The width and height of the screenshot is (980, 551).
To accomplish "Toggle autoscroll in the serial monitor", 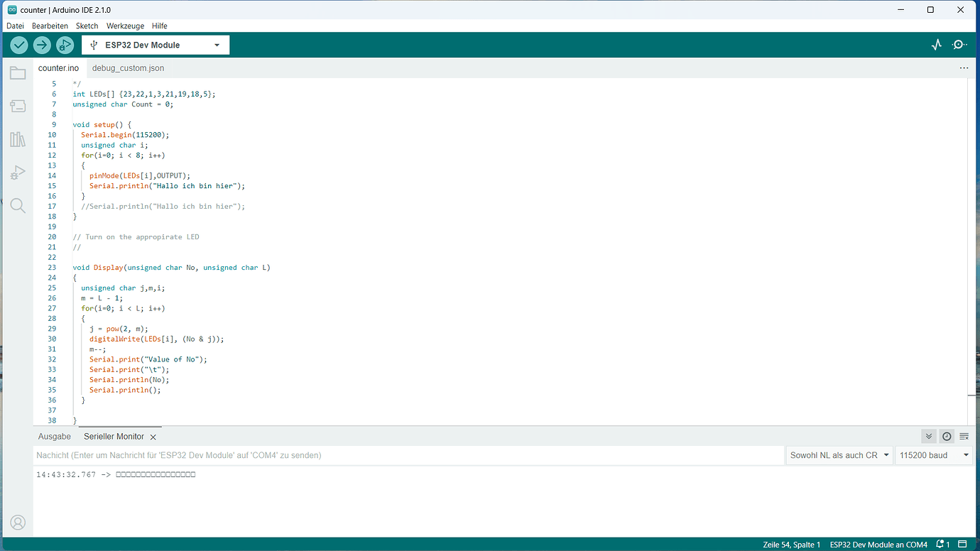I will click(928, 436).
